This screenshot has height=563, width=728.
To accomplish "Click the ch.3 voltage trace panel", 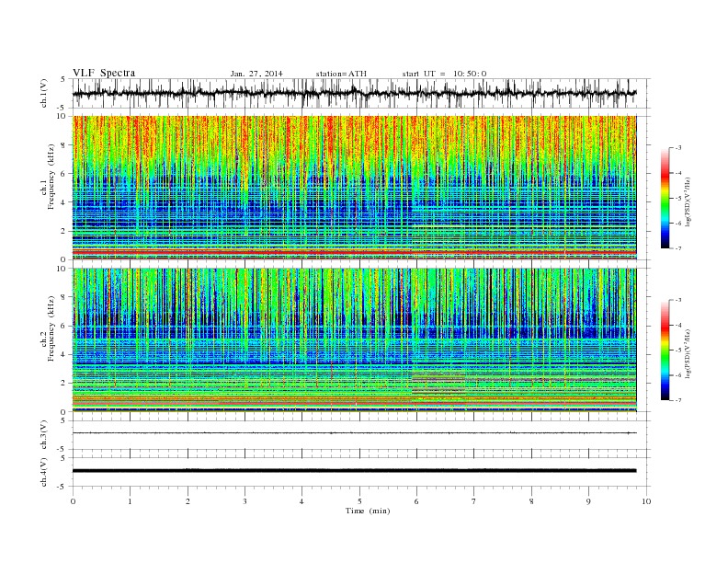I will (360, 435).
